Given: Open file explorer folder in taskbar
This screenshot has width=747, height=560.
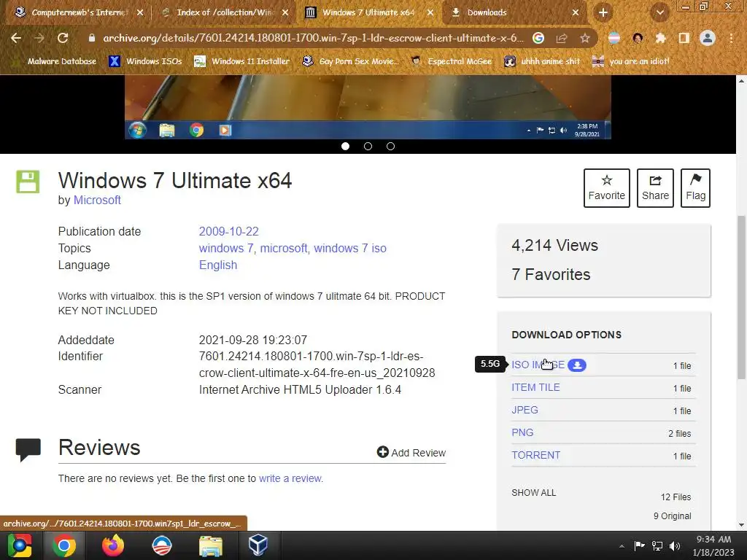Looking at the screenshot, I should coord(210,545).
